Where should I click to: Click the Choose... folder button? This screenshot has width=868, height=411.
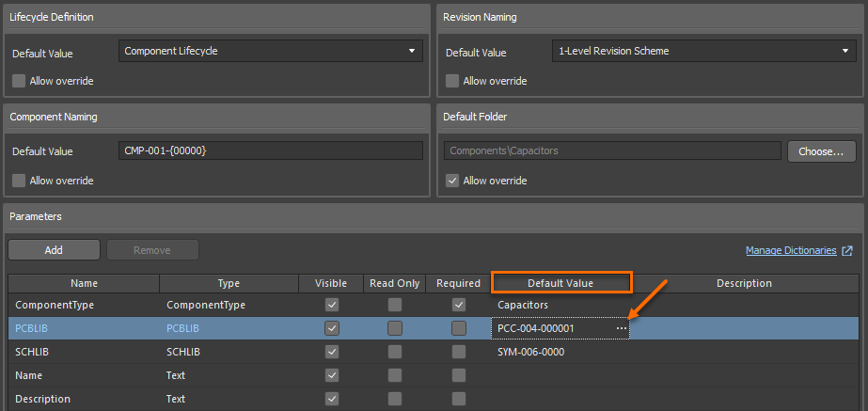tap(821, 150)
